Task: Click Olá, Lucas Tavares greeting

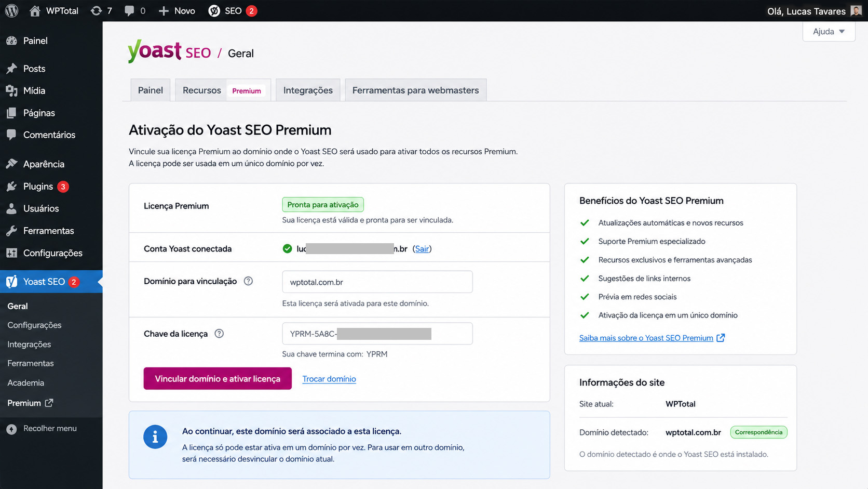Action: click(x=806, y=11)
